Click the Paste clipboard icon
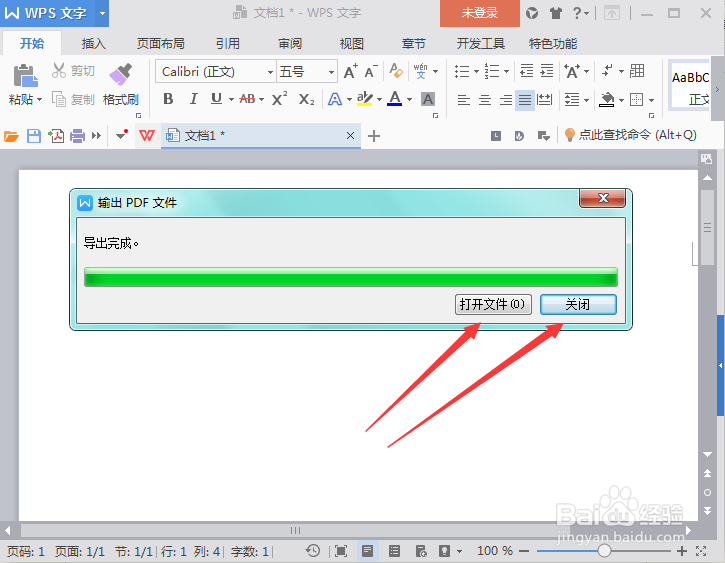This screenshot has width=725, height=563. coord(25,75)
